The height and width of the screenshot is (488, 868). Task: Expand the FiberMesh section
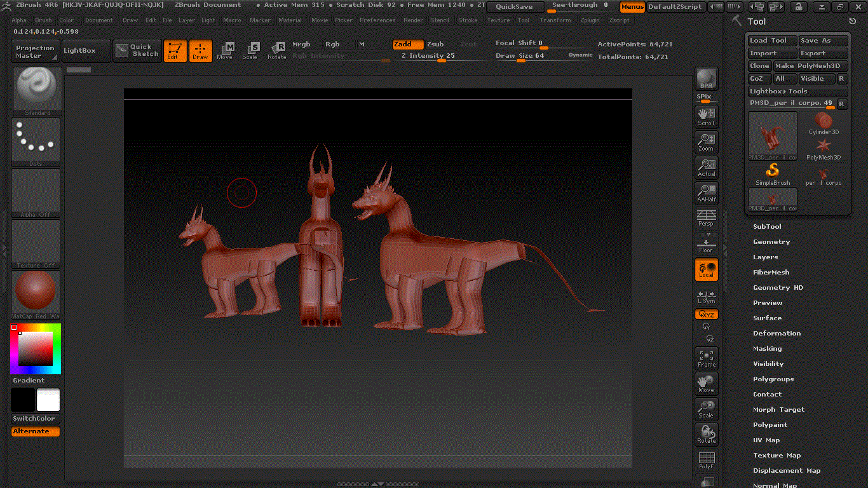(x=771, y=272)
